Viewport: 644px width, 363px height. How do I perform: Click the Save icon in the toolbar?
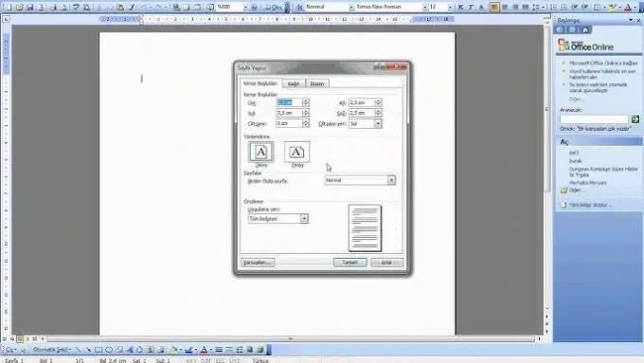[x=30, y=7]
